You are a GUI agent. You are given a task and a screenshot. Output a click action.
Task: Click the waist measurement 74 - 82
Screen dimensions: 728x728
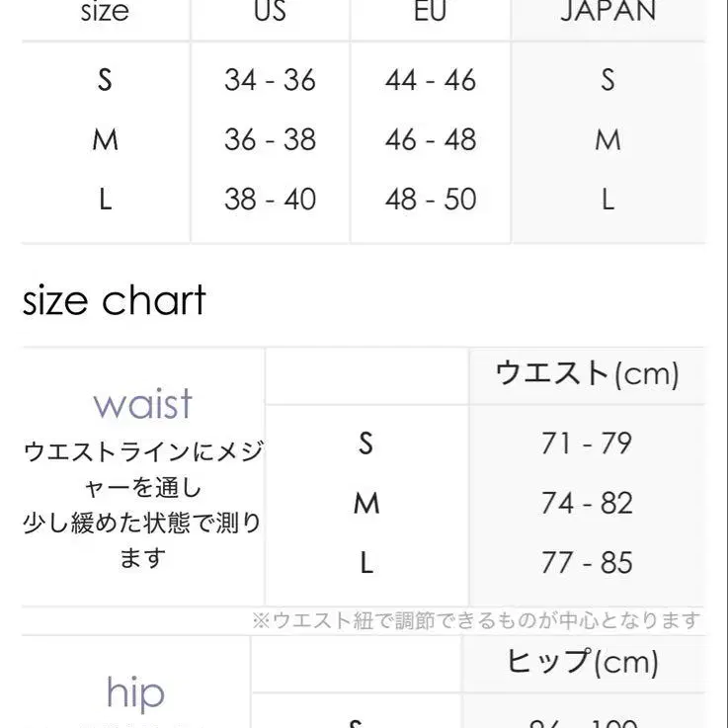(586, 504)
